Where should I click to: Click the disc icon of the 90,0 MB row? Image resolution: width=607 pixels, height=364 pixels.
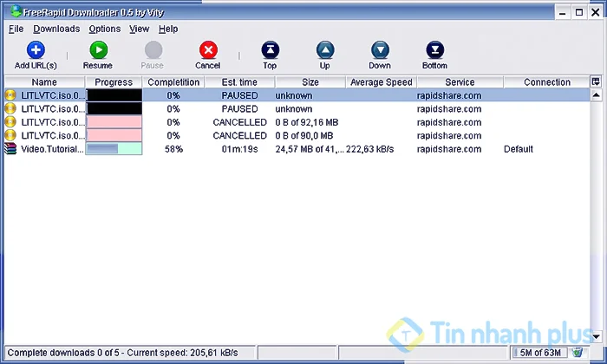pyautogui.click(x=10, y=135)
